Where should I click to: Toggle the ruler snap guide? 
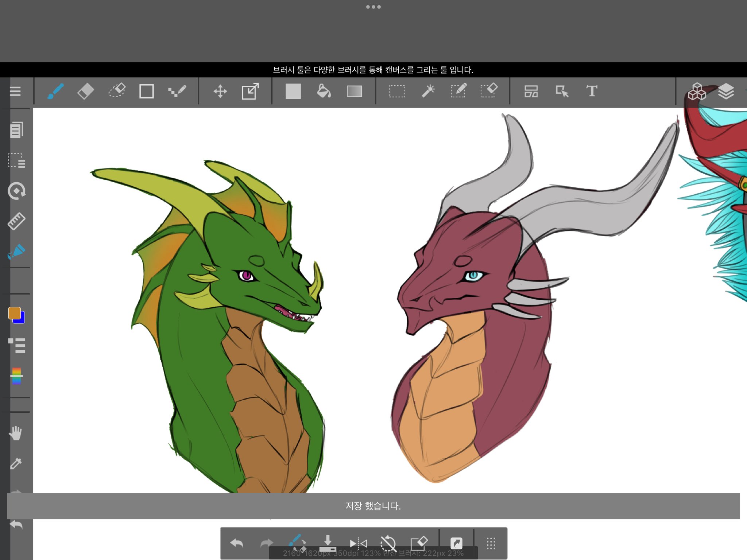pos(16,221)
